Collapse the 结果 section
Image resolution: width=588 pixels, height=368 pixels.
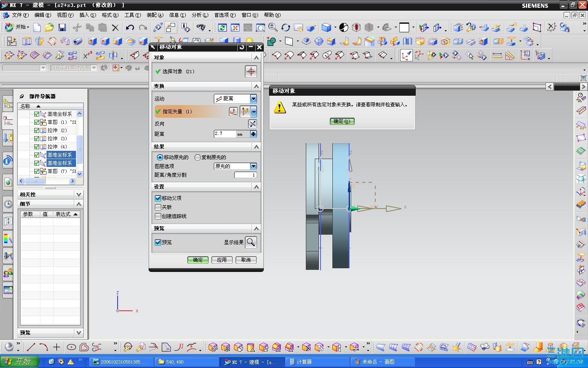point(256,147)
